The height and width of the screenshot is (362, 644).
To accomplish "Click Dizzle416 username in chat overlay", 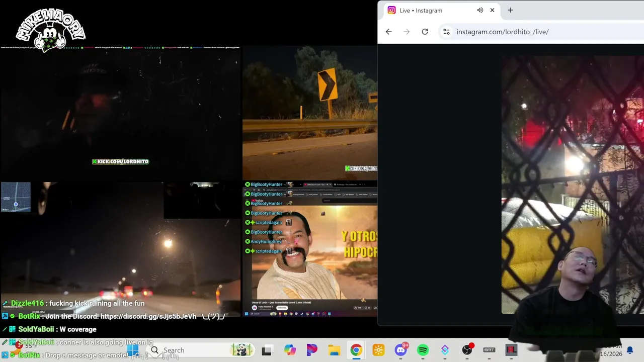I will tap(27, 303).
